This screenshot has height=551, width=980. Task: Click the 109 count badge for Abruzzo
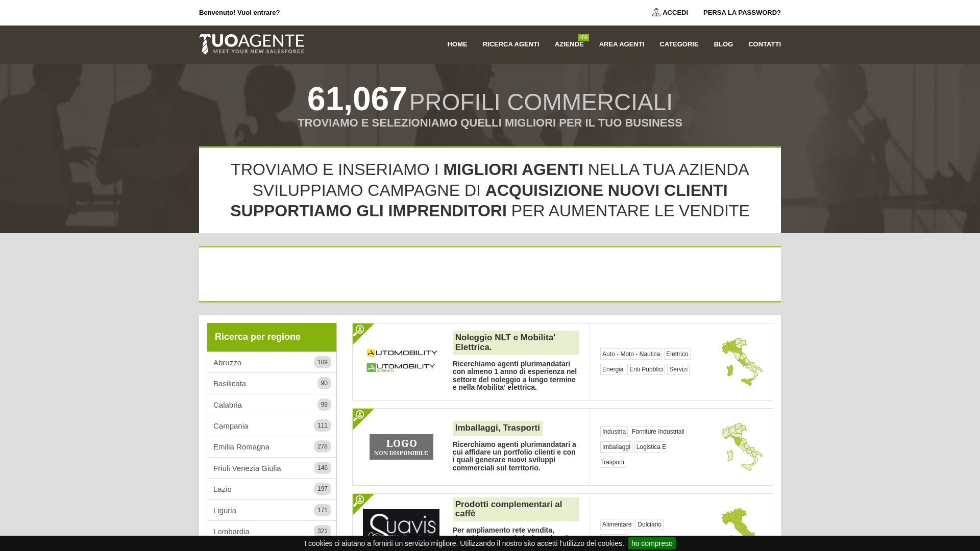[x=323, y=362]
